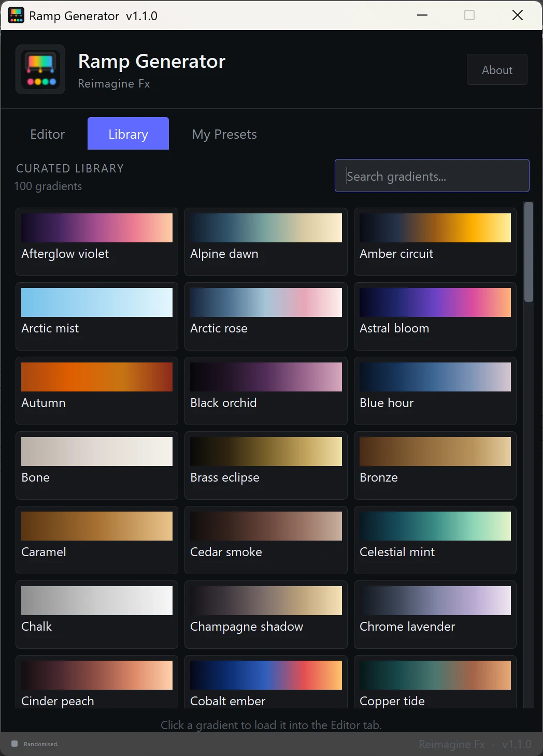
Task: Click the 'Reimagine Fx' subtitle under the title
Action: pos(114,83)
